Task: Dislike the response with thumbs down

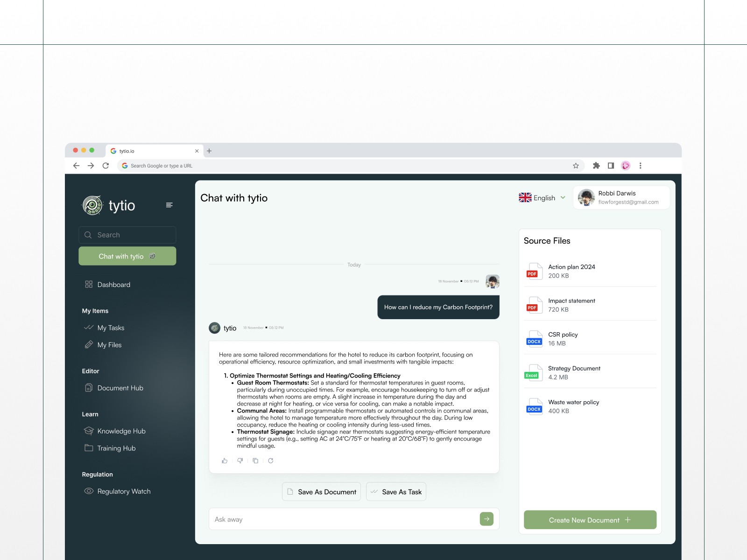Action: (240, 461)
